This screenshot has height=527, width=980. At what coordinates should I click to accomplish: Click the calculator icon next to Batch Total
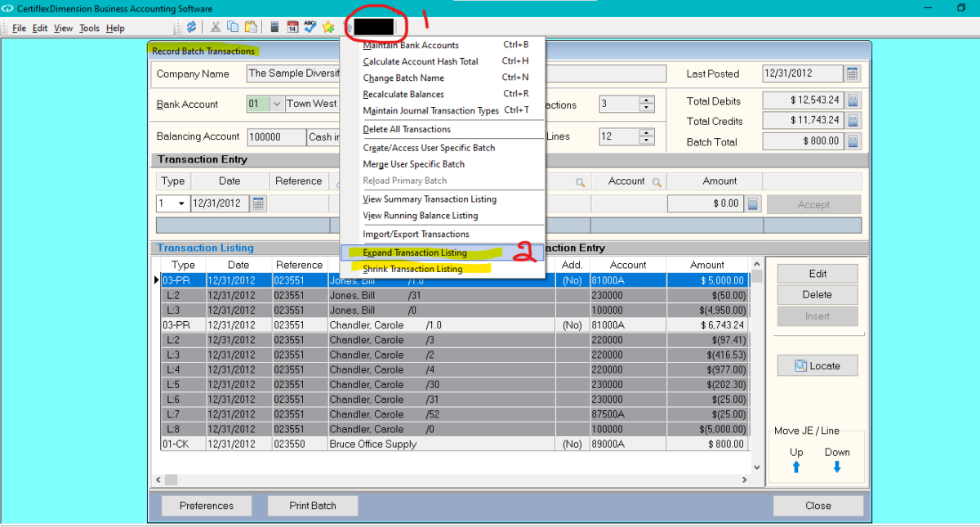(852, 140)
